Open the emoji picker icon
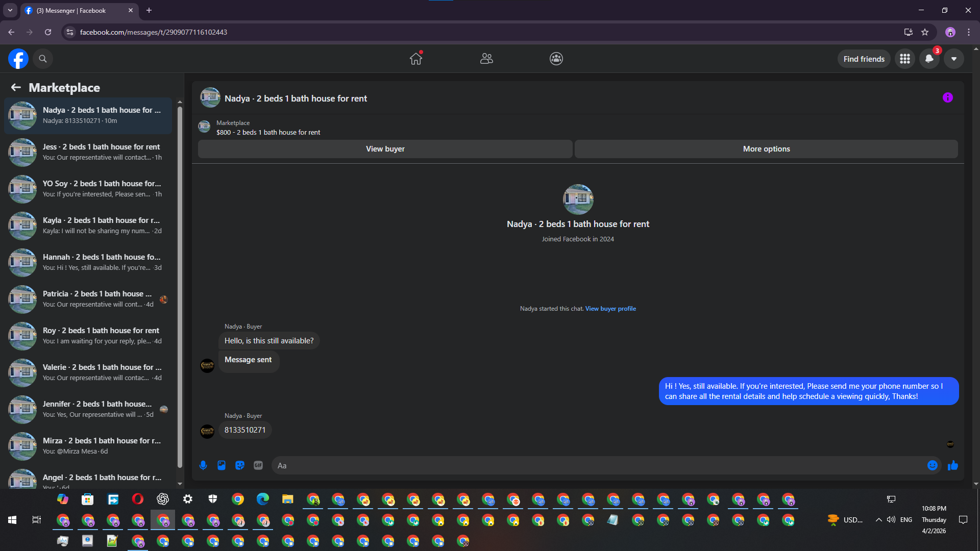Image resolution: width=980 pixels, height=551 pixels. click(933, 465)
